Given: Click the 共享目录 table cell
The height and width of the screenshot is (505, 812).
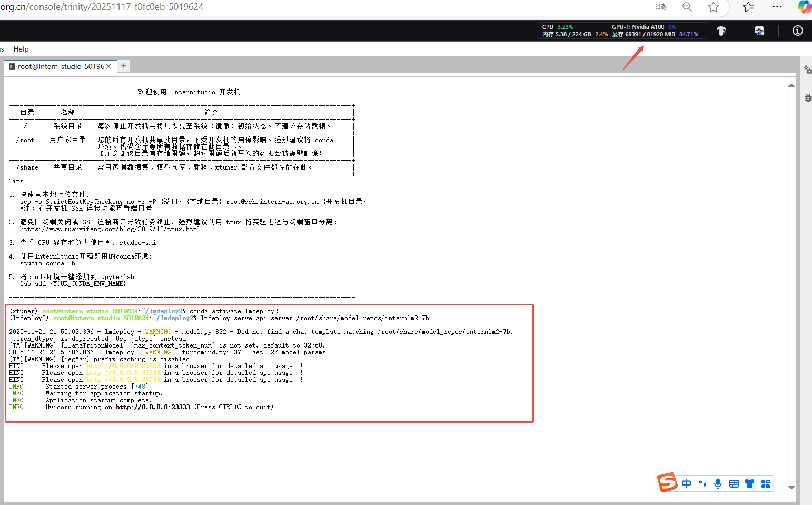Looking at the screenshot, I should point(68,167).
